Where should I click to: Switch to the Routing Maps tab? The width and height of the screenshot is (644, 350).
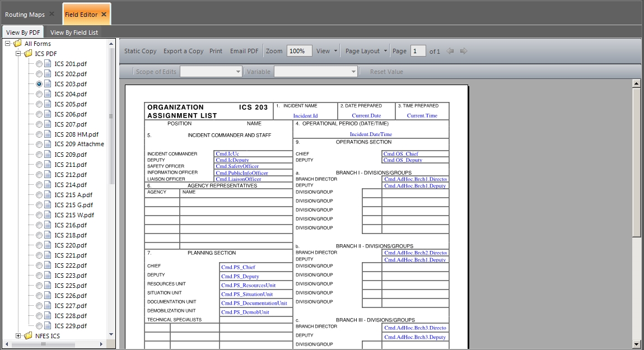pos(25,15)
